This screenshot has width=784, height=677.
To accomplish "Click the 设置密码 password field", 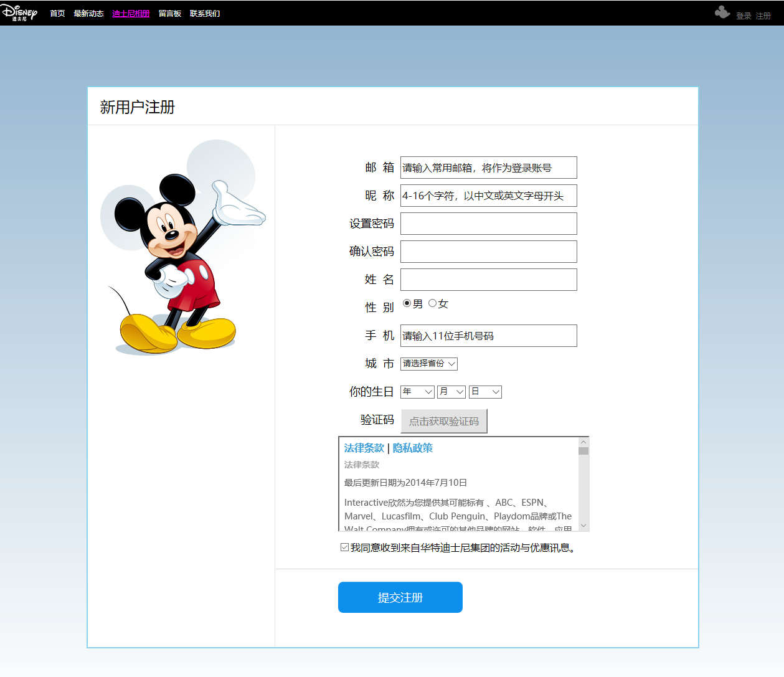I will [x=489, y=224].
